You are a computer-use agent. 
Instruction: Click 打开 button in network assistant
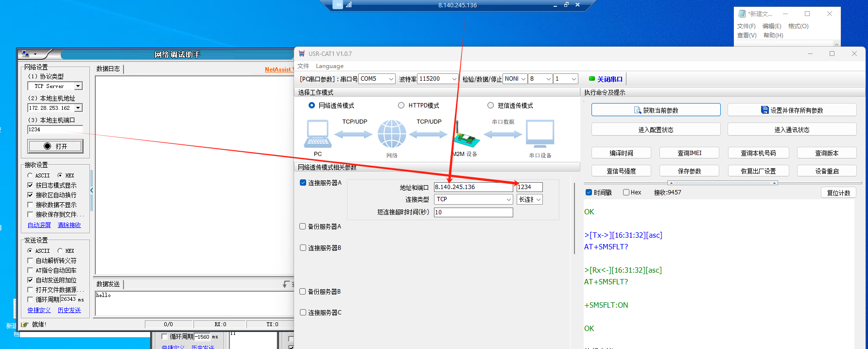point(55,146)
